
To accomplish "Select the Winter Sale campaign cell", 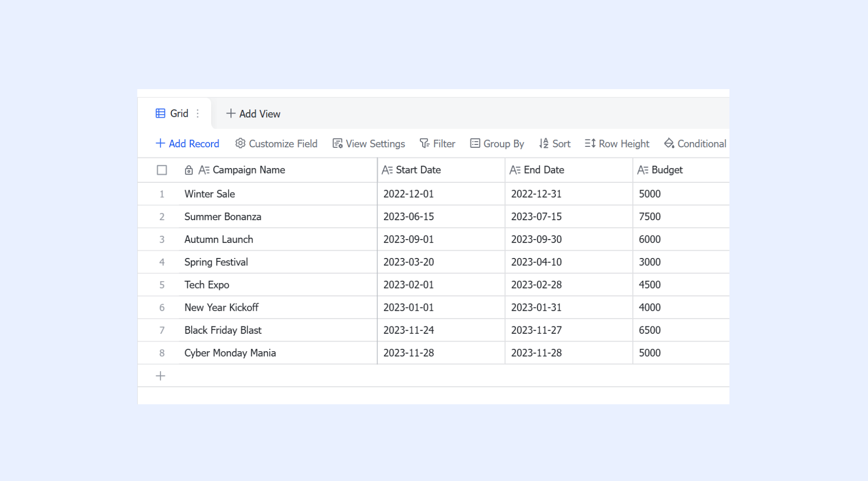I will [x=279, y=194].
